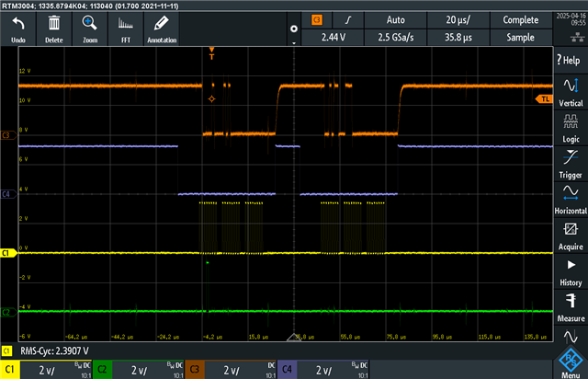Open the Help menu
This screenshot has height=379, width=588.
[x=571, y=60]
